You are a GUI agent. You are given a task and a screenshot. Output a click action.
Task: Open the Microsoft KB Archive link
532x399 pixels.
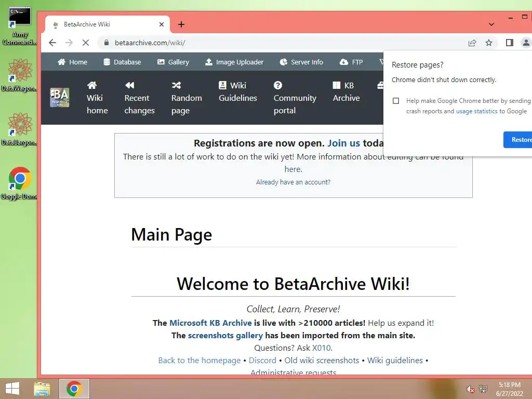coord(210,323)
